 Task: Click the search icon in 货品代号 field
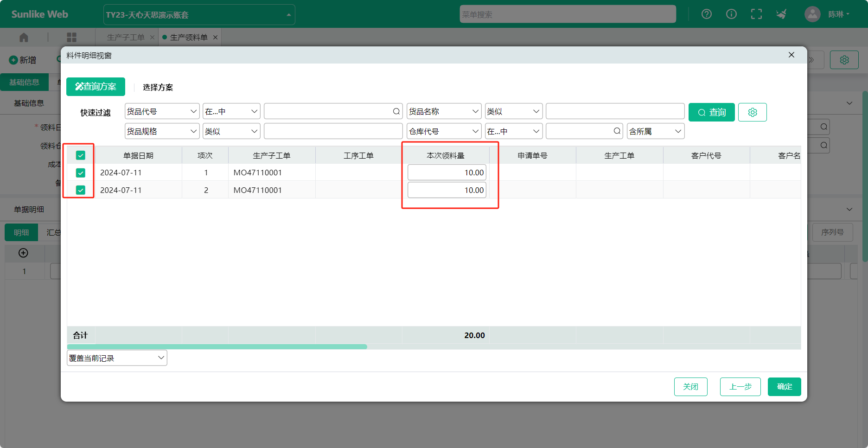pos(396,112)
